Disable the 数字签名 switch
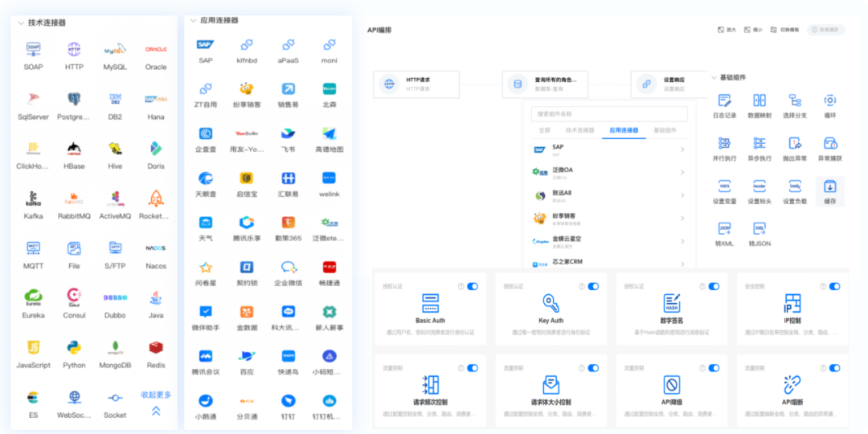The width and height of the screenshot is (868, 434). click(714, 286)
